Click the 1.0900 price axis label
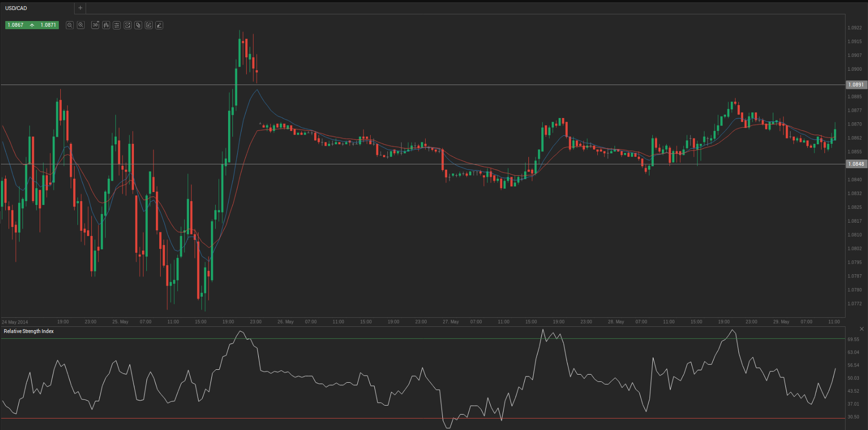This screenshot has height=430, width=868. click(855, 69)
